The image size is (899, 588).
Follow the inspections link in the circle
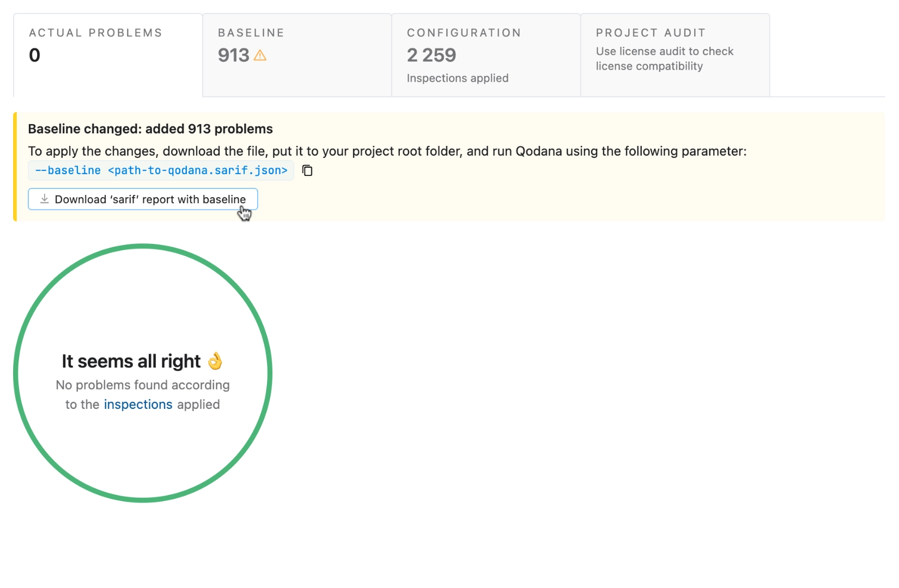[138, 405]
